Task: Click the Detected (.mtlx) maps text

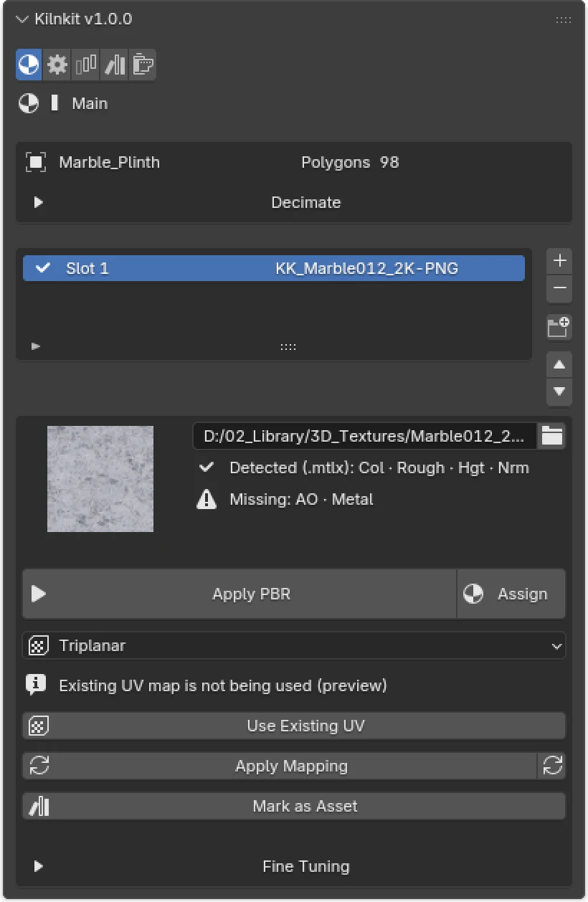Action: tap(379, 467)
